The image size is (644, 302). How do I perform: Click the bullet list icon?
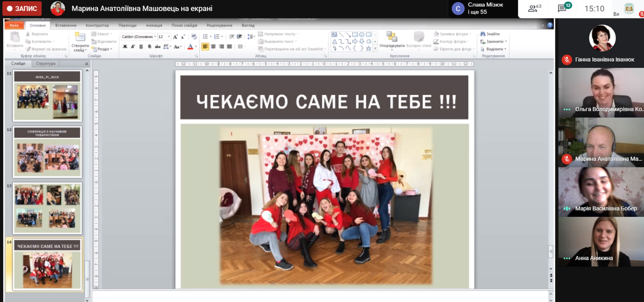tap(205, 37)
